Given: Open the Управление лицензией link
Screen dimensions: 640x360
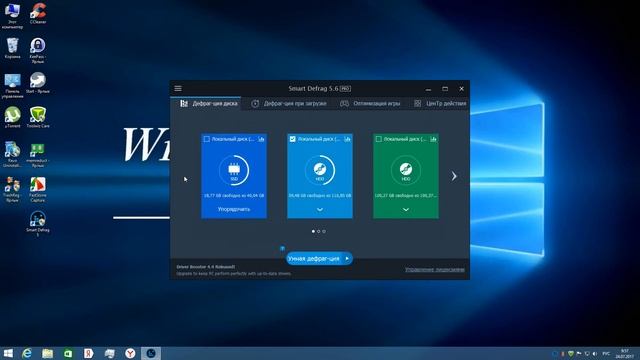Looking at the screenshot, I should click(x=435, y=269).
